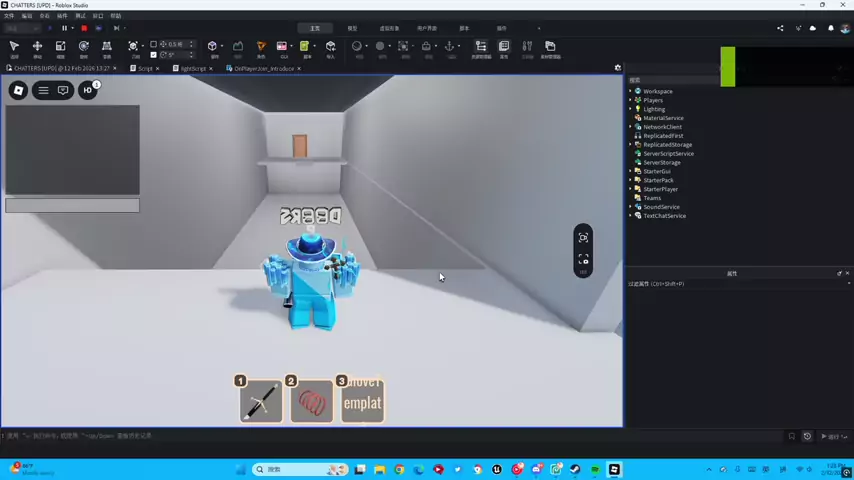Toggle the lower checkbox beside the snap values

153,55
